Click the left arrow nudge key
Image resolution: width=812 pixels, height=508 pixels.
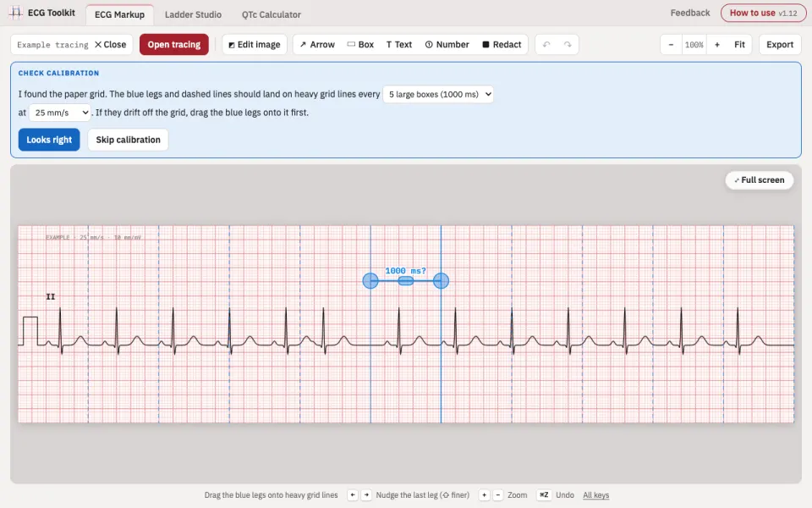point(353,495)
